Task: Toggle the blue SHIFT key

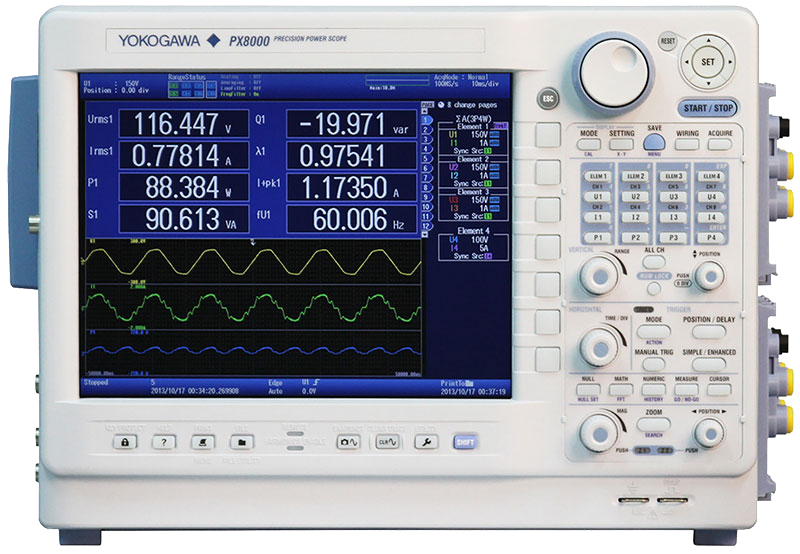Action: pyautogui.click(x=465, y=441)
